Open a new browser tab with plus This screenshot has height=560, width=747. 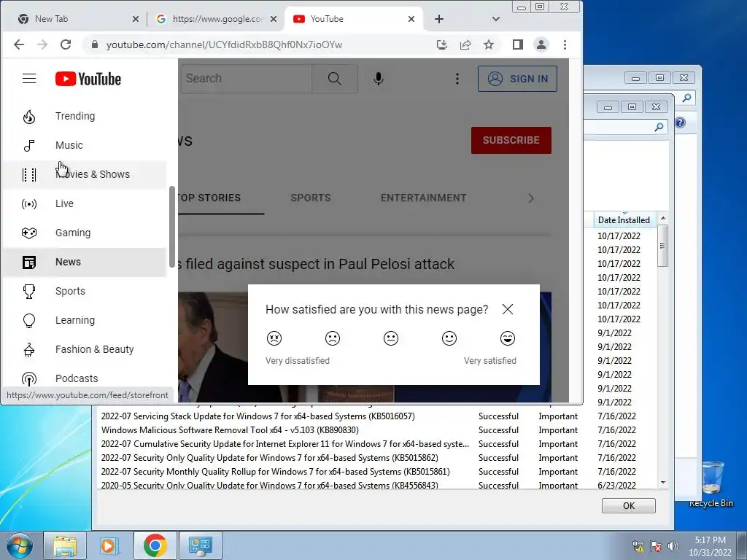point(438,19)
